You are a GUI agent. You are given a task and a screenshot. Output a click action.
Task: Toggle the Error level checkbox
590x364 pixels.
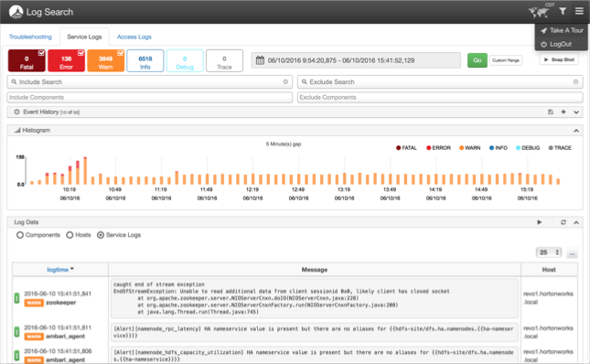coord(80,53)
